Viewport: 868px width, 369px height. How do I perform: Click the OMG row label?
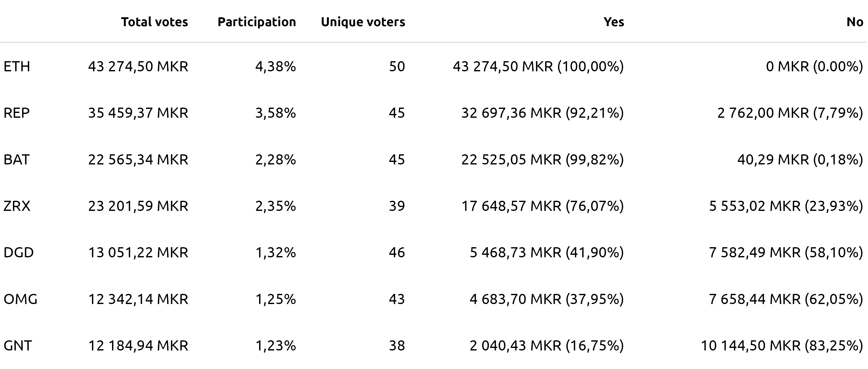[x=20, y=299]
